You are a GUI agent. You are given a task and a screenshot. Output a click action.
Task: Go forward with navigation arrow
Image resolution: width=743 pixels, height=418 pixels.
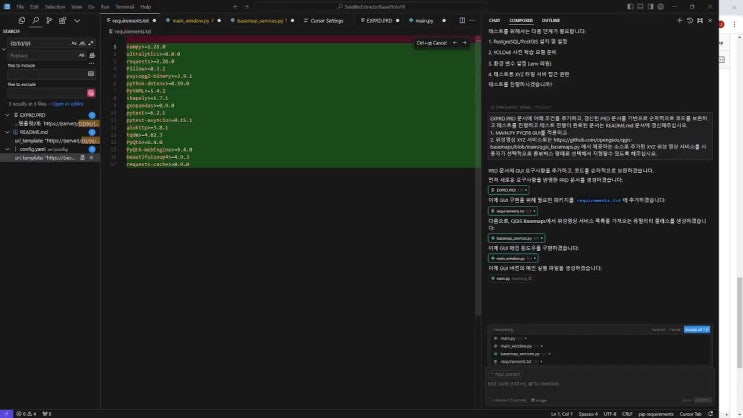click(246, 7)
